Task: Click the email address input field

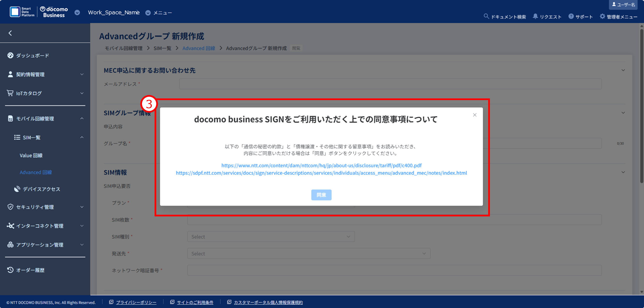Action: [x=390, y=84]
